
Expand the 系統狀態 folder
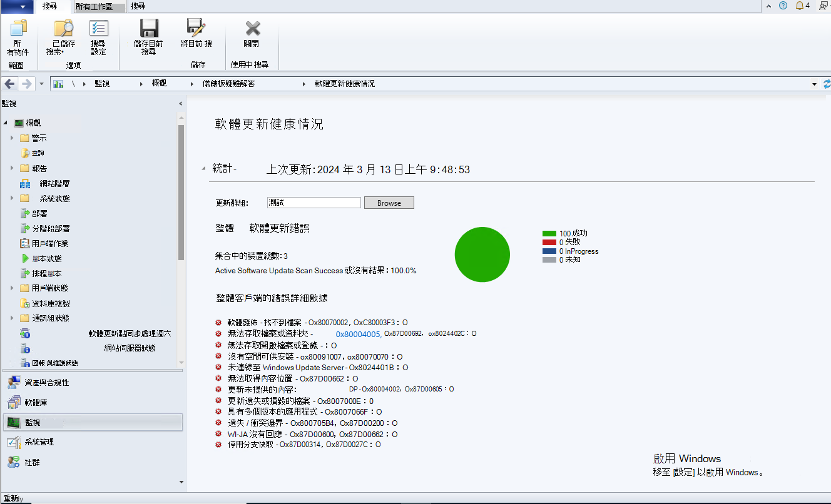(12, 198)
